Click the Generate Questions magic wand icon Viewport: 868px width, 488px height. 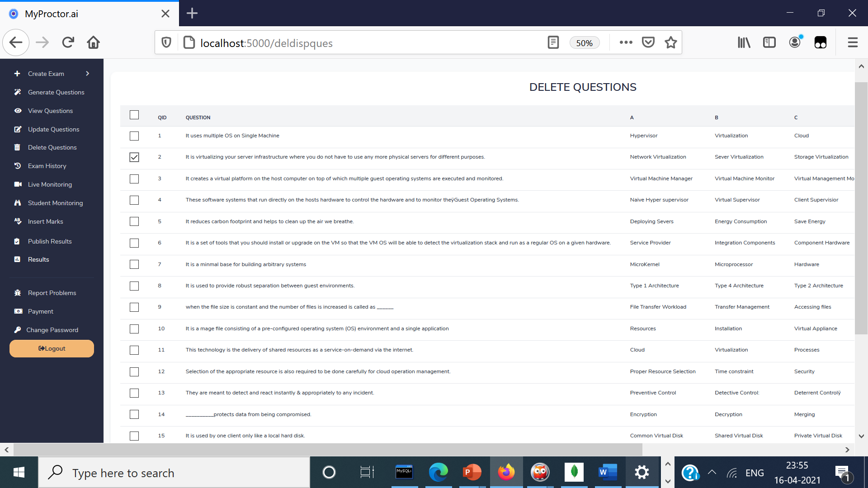coord(18,92)
